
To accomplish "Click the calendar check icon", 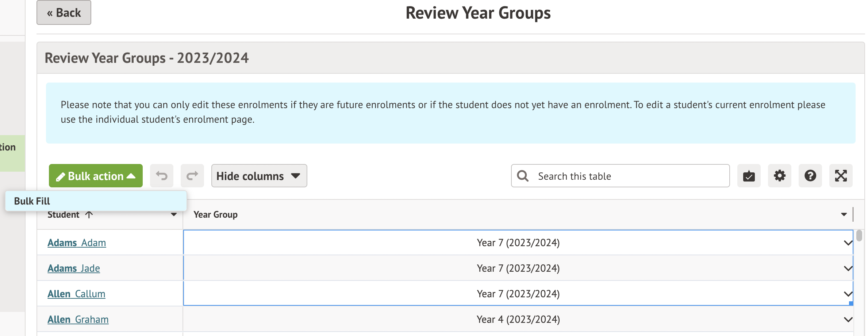I will point(749,176).
